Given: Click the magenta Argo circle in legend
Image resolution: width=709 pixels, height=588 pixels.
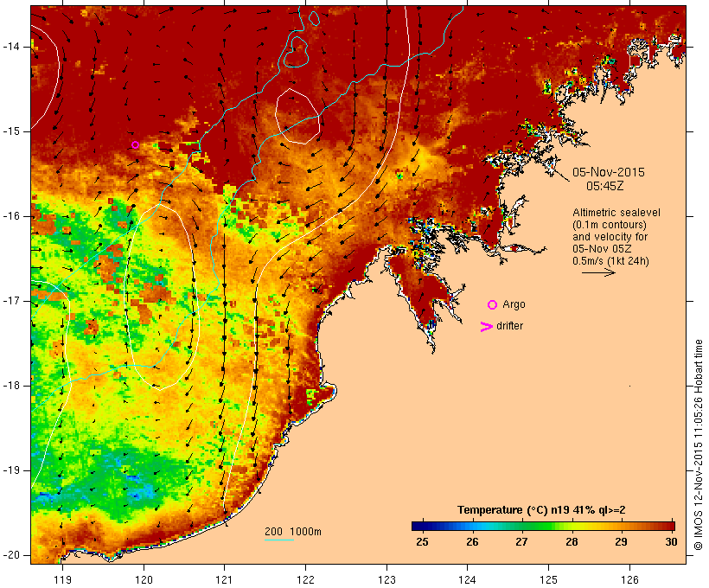Looking at the screenshot, I should tap(493, 305).
